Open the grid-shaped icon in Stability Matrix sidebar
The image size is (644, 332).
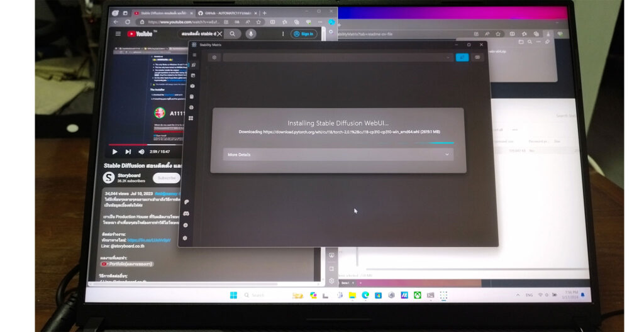[191, 118]
